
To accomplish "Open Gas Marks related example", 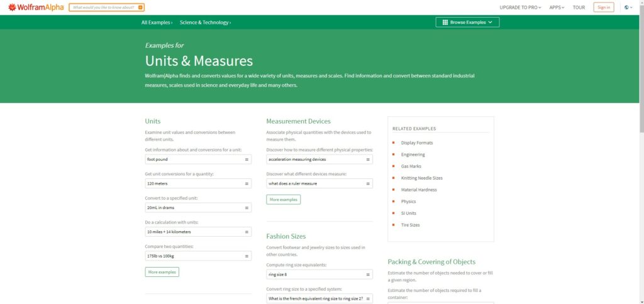I will (x=411, y=166).
